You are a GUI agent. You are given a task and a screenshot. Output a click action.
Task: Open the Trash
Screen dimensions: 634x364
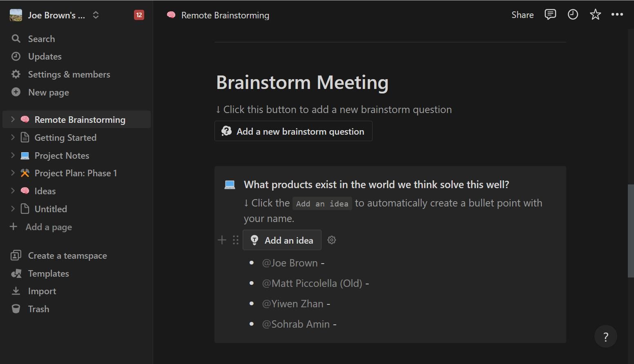(39, 309)
